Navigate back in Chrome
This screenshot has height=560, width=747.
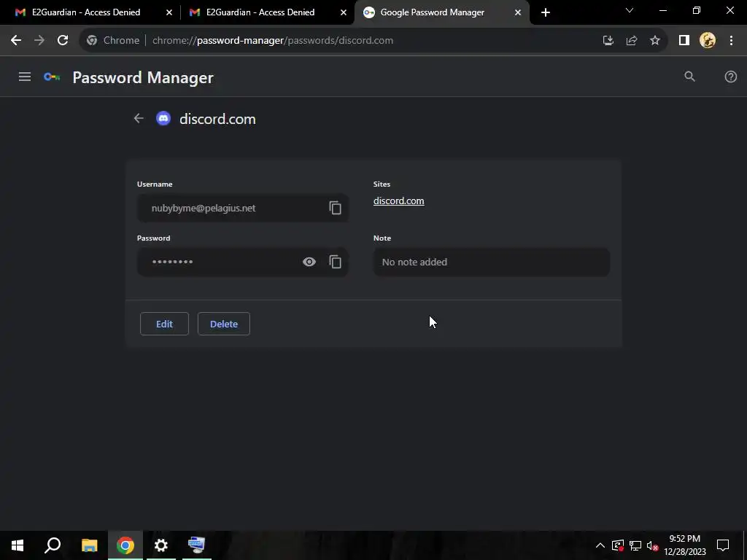click(x=16, y=41)
